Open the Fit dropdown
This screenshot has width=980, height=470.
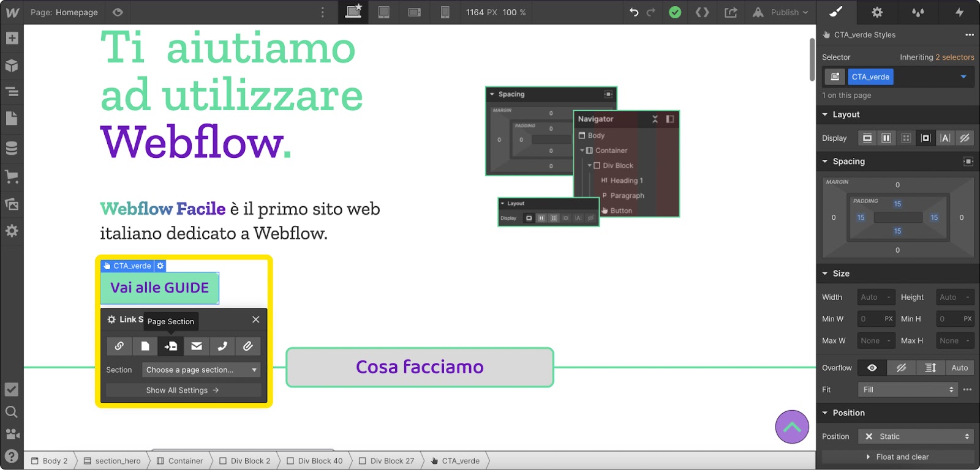(908, 390)
